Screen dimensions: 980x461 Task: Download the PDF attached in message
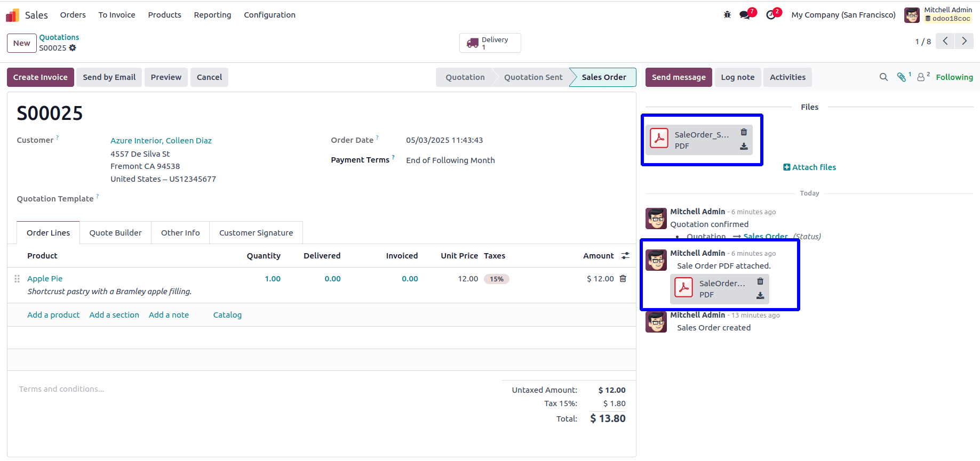760,295
